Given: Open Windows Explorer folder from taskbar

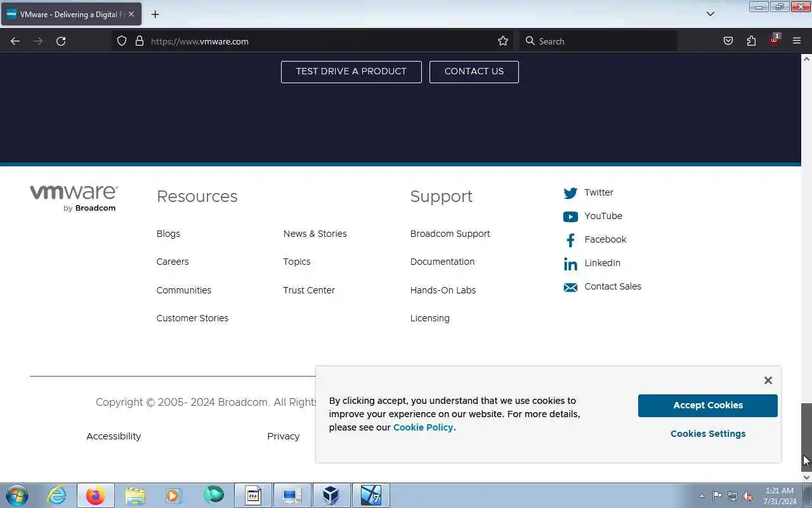Looking at the screenshot, I should click(x=135, y=495).
